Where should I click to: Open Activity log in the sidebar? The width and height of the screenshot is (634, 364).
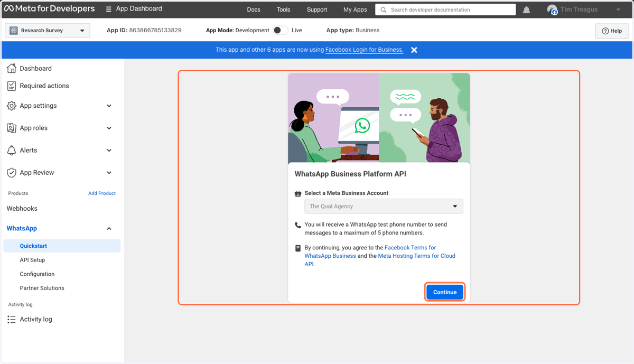tap(36, 319)
